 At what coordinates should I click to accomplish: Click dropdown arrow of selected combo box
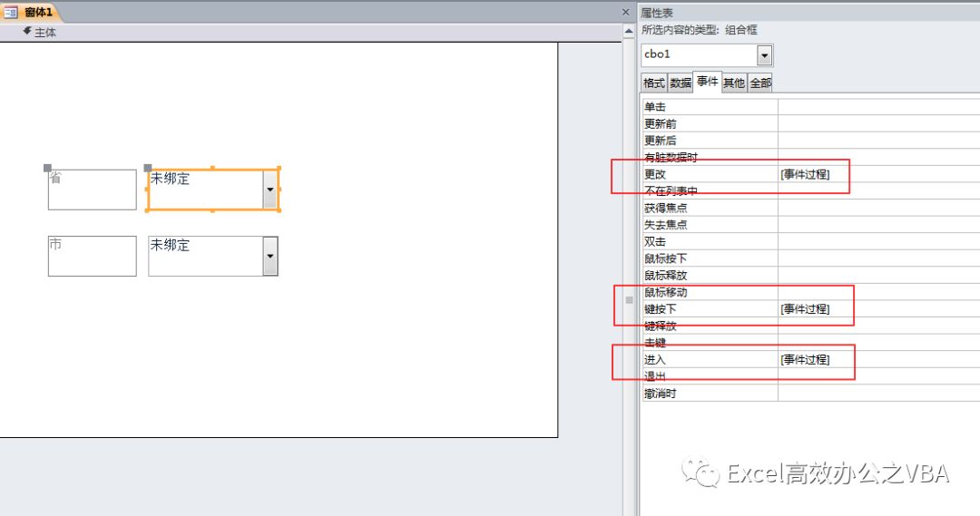click(270, 190)
